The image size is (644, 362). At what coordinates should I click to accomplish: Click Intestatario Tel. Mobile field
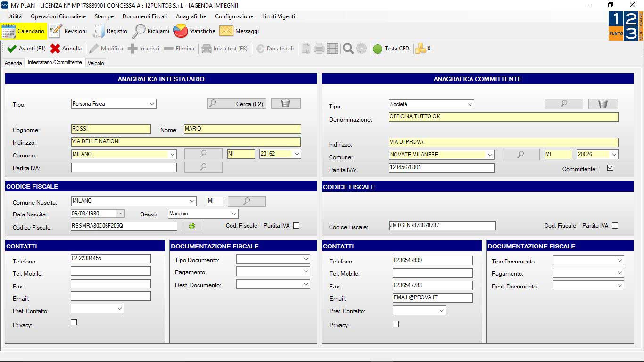[111, 271]
